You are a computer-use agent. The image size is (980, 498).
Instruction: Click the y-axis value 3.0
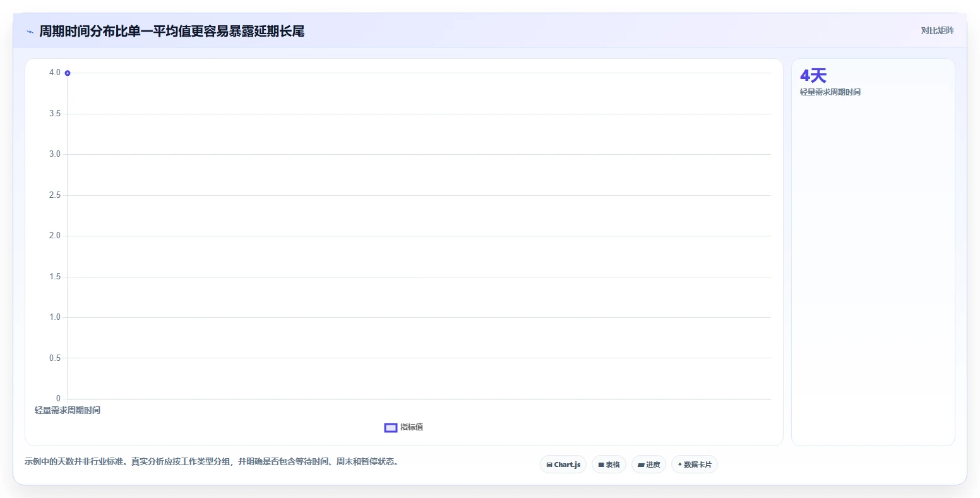coord(55,154)
